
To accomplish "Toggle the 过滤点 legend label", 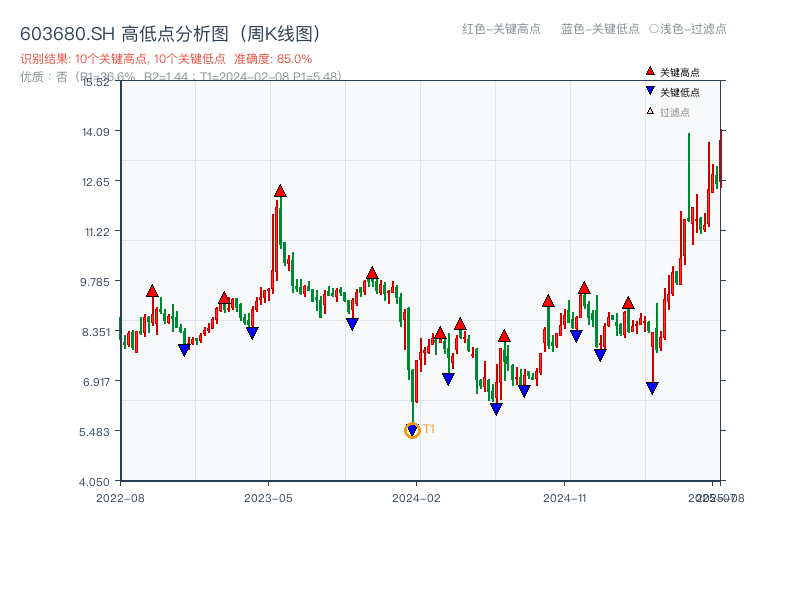I will pyautogui.click(x=675, y=112).
